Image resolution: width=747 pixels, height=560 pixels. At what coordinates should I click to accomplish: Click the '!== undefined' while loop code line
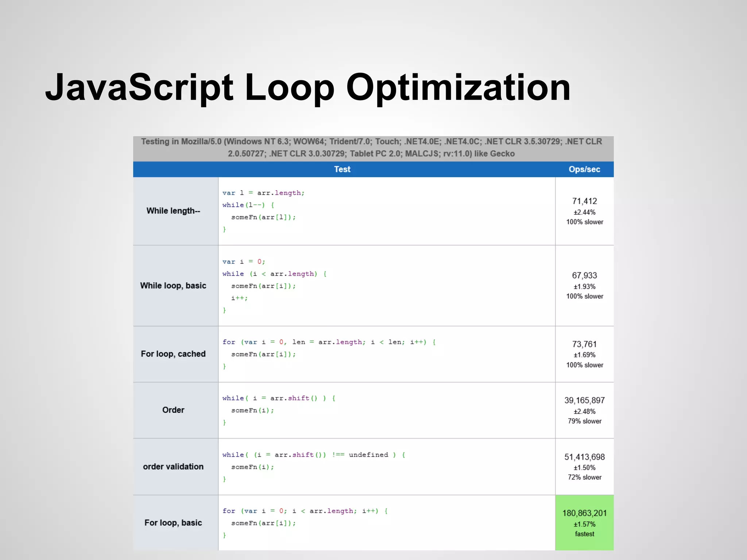[314, 455]
